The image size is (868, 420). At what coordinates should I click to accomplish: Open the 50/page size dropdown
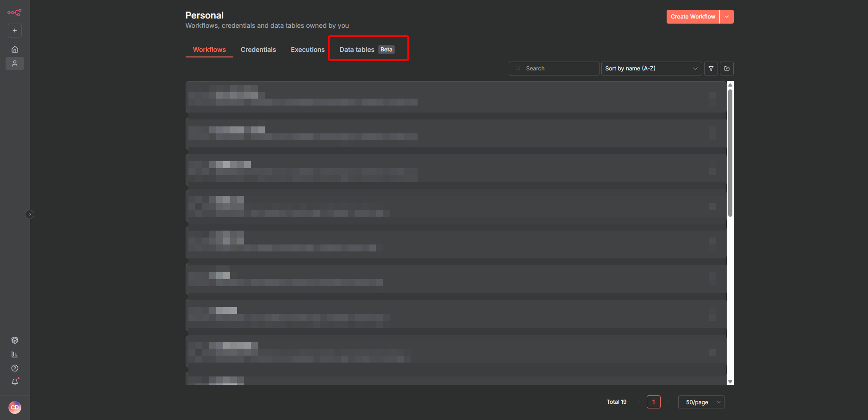pyautogui.click(x=701, y=402)
